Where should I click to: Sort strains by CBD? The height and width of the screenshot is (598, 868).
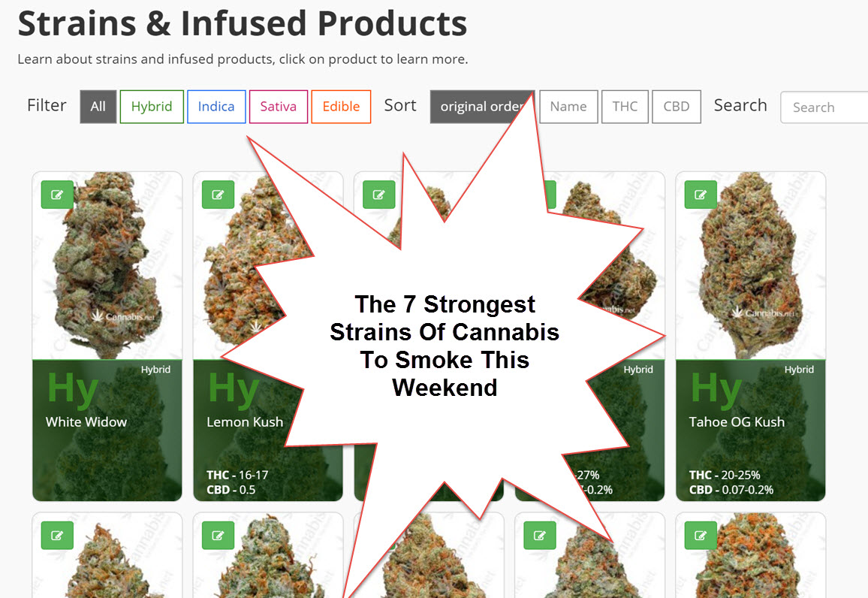677,107
